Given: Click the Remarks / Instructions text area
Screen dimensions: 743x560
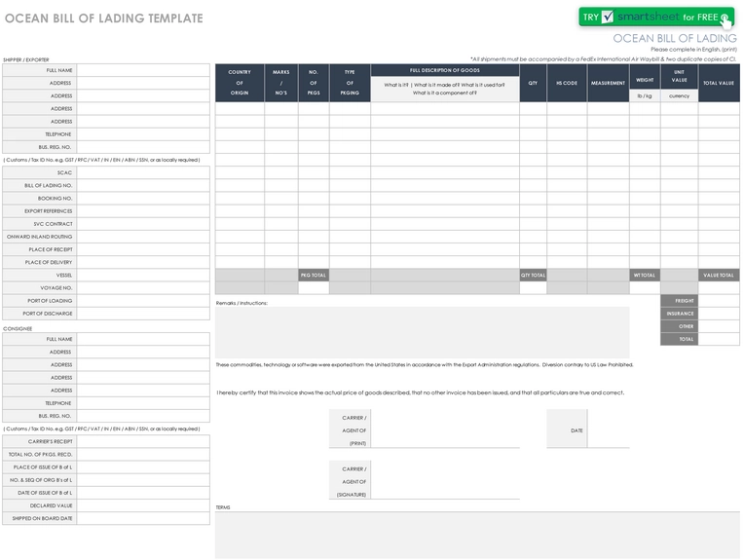Looking at the screenshot, I should coord(423,332).
